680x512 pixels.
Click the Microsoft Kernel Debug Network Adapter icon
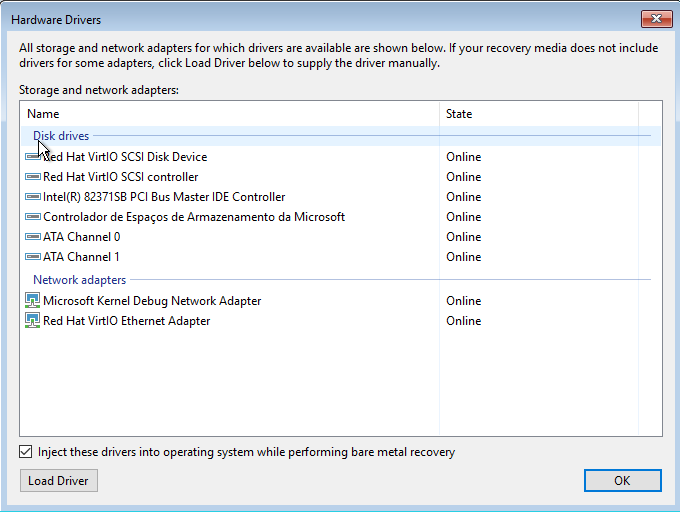coord(33,300)
